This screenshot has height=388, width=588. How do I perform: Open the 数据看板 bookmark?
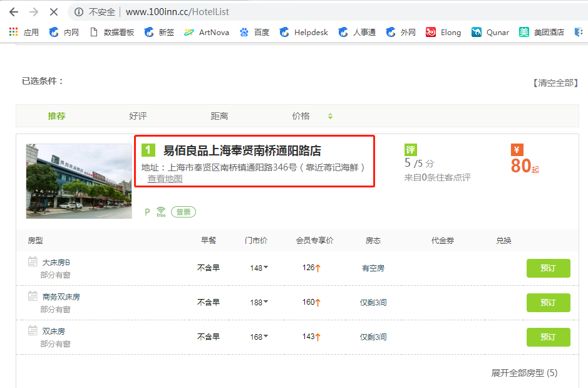[112, 32]
